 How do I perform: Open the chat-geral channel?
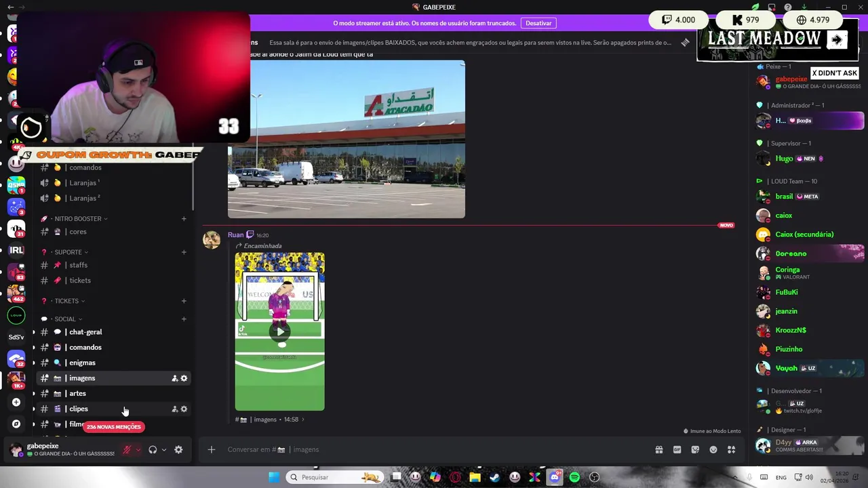point(113,332)
